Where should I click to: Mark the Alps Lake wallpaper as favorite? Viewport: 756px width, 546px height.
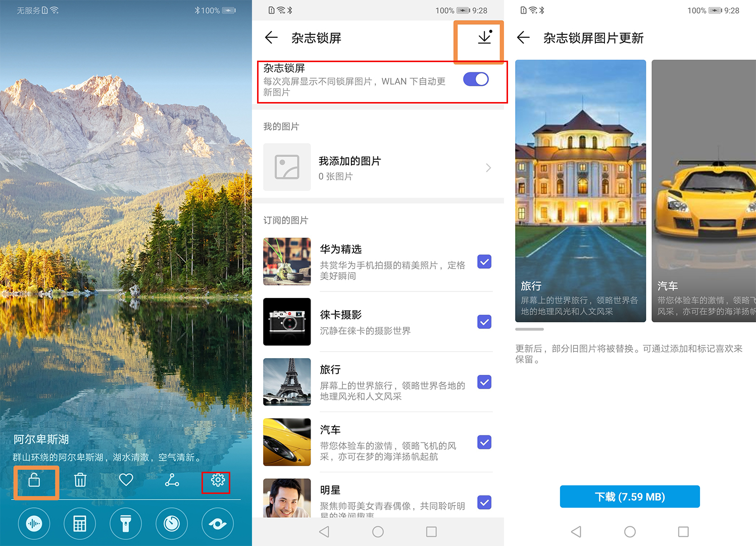tap(126, 480)
